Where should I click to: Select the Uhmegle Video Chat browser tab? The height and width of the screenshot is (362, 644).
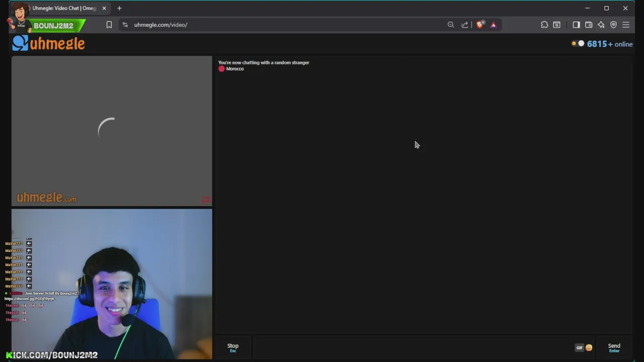(x=63, y=8)
